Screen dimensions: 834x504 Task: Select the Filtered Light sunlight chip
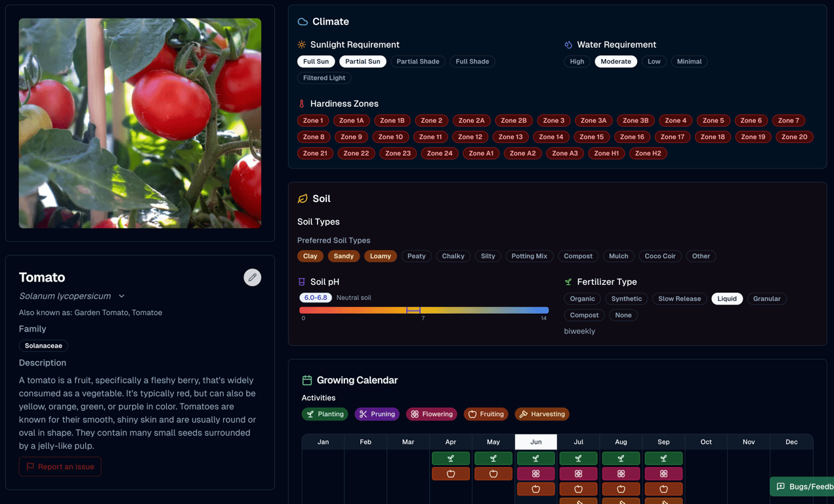point(324,78)
